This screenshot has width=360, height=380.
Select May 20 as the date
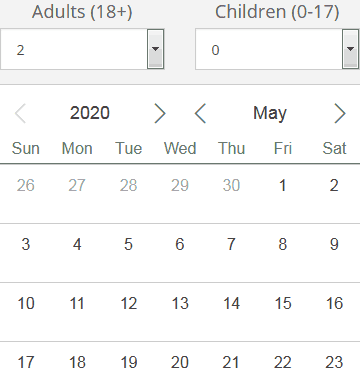[180, 362]
